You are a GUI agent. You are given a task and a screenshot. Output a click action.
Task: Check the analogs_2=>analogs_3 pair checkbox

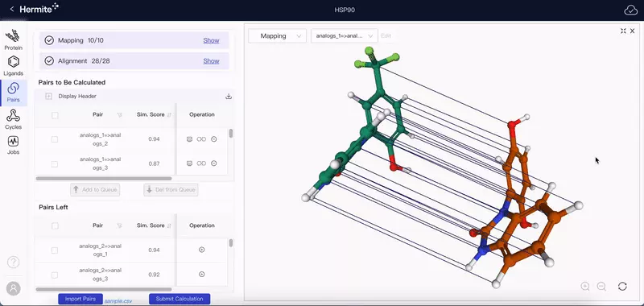(x=55, y=275)
